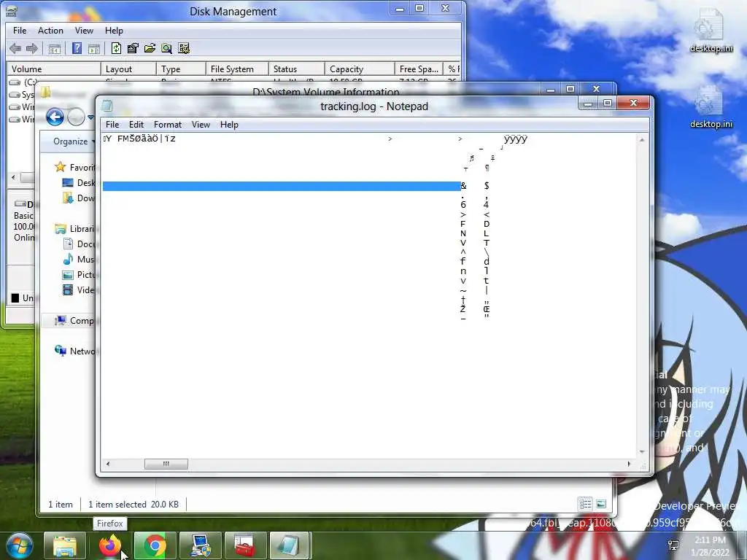Sort by the Layout column header
The height and width of the screenshot is (560, 747).
(128, 69)
